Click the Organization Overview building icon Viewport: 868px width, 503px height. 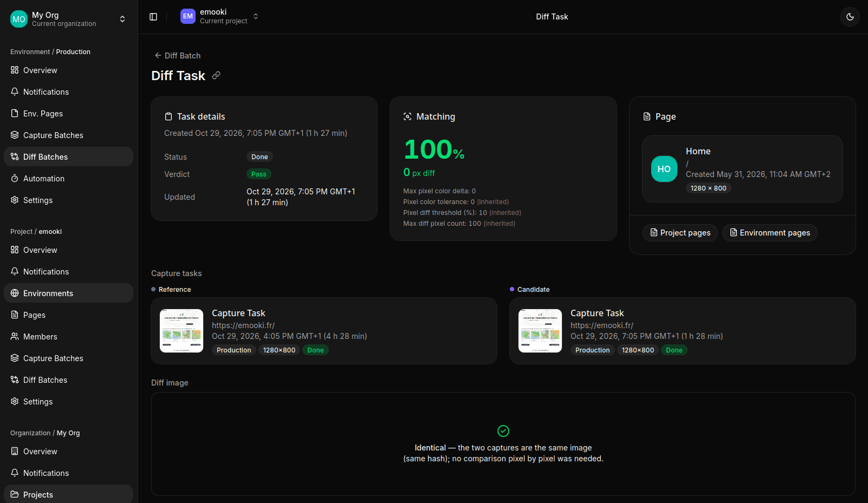pos(15,451)
